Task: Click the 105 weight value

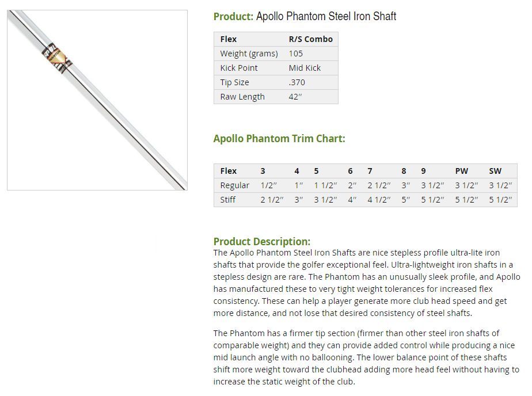Action: tap(295, 54)
